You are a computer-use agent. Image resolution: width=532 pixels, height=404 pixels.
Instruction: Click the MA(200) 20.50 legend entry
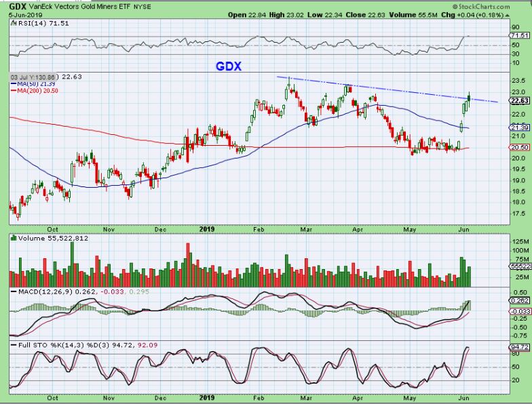pyautogui.click(x=34, y=91)
